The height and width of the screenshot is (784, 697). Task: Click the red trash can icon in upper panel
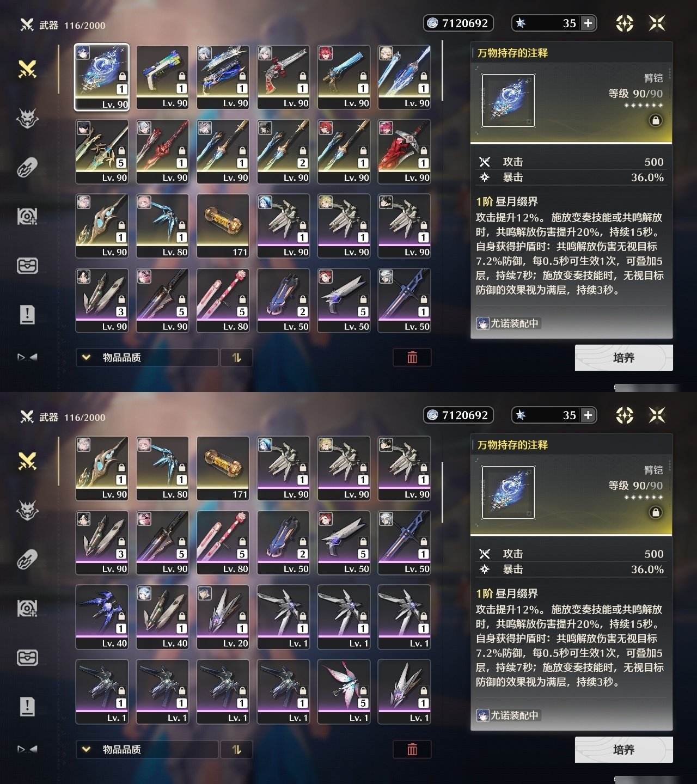tap(412, 357)
